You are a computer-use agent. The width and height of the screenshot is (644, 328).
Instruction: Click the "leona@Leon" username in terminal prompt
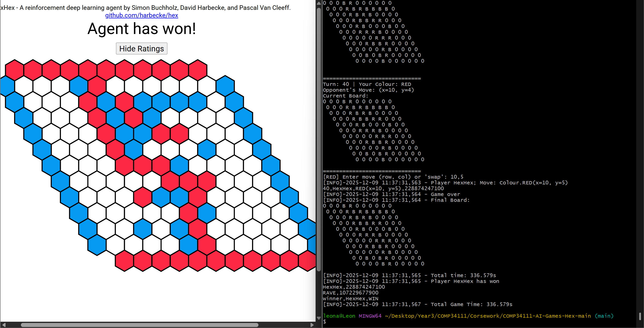(339, 316)
